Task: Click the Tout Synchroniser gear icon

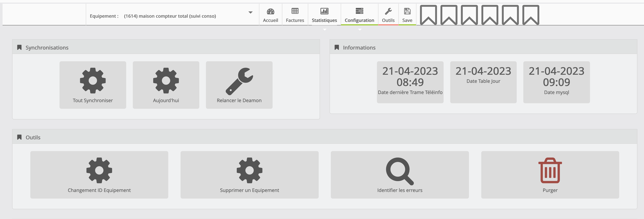Action: pos(93,80)
